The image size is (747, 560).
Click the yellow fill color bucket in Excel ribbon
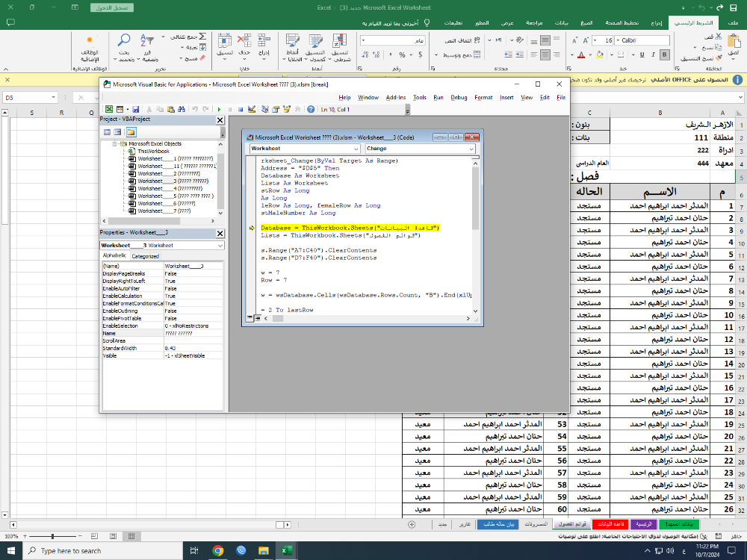600,55
